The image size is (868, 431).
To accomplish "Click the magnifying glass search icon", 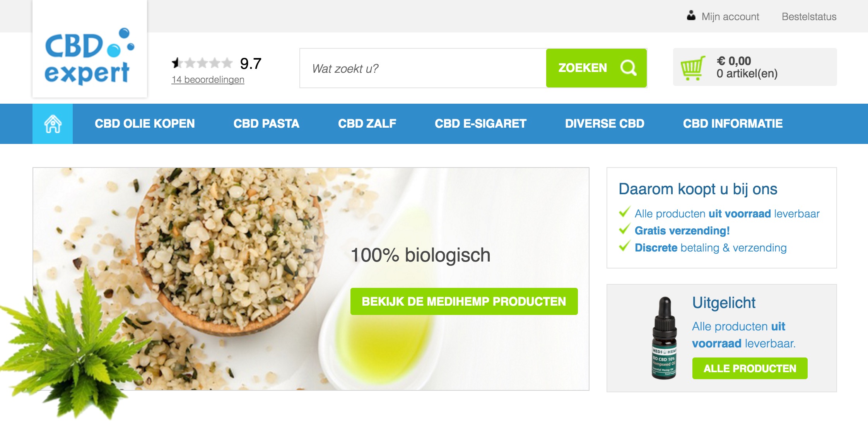I will pyautogui.click(x=628, y=68).
